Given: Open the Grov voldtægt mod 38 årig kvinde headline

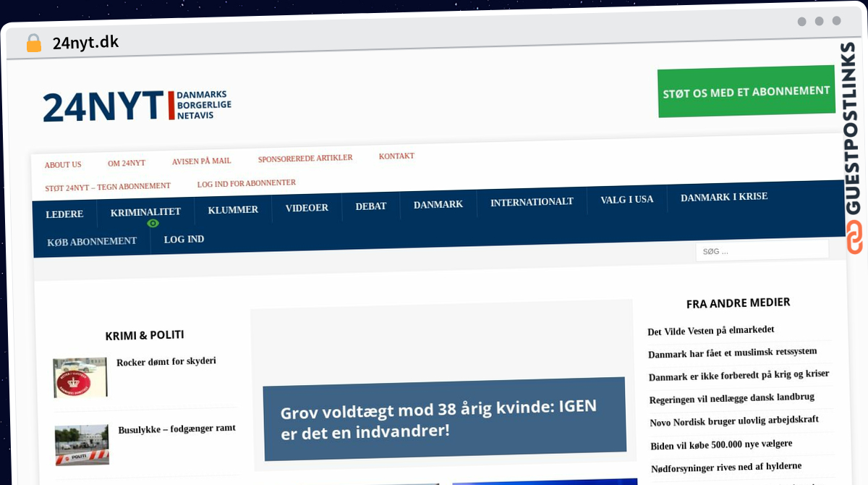Looking at the screenshot, I should click(x=439, y=420).
